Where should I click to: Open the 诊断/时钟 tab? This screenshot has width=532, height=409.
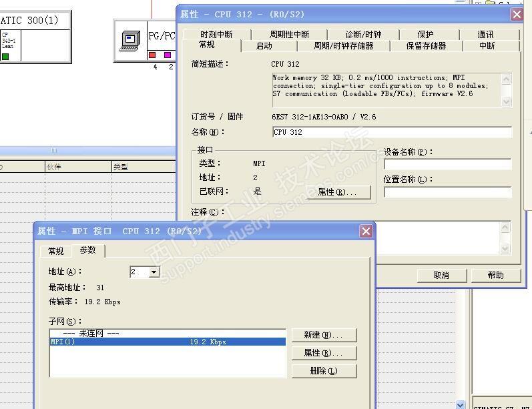[x=363, y=34]
